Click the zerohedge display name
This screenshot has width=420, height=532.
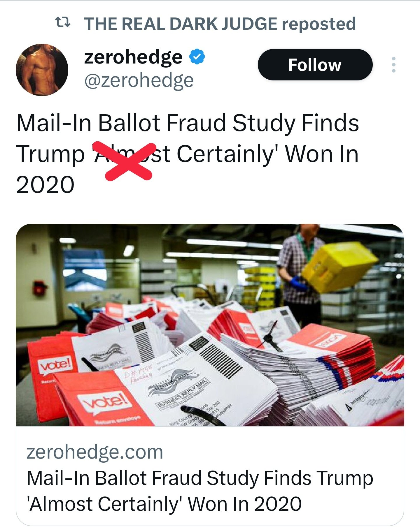[x=133, y=57]
